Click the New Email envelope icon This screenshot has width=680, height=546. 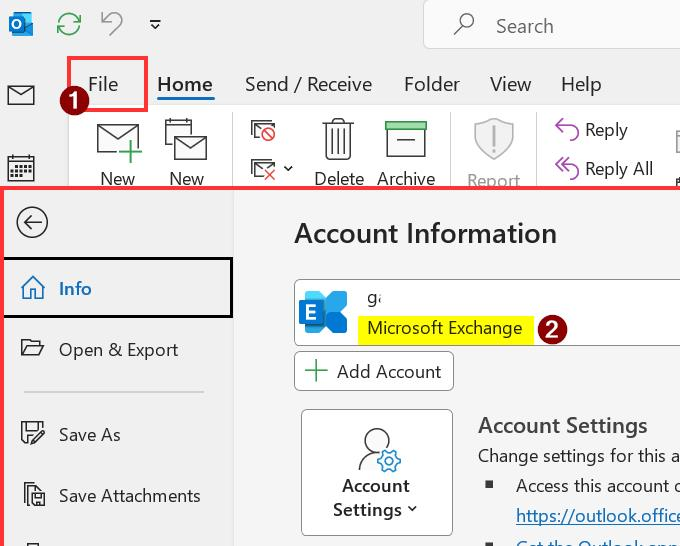pyautogui.click(x=119, y=143)
